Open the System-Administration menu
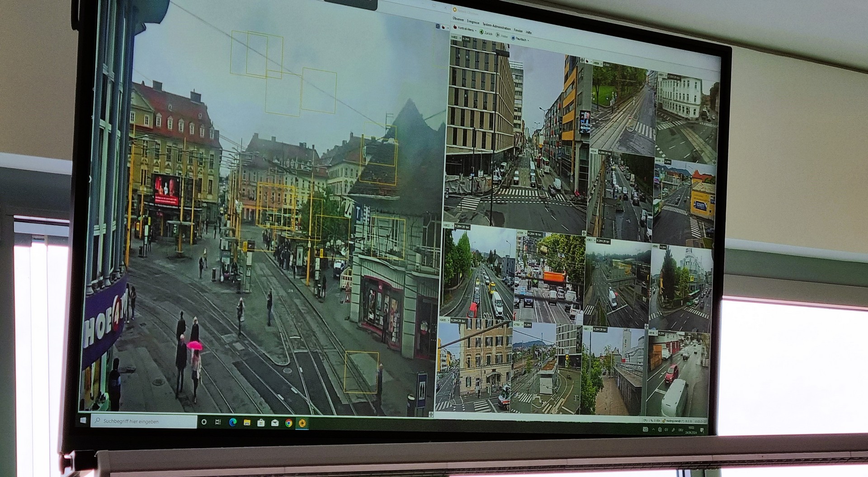This screenshot has width=868, height=477. coord(496,27)
